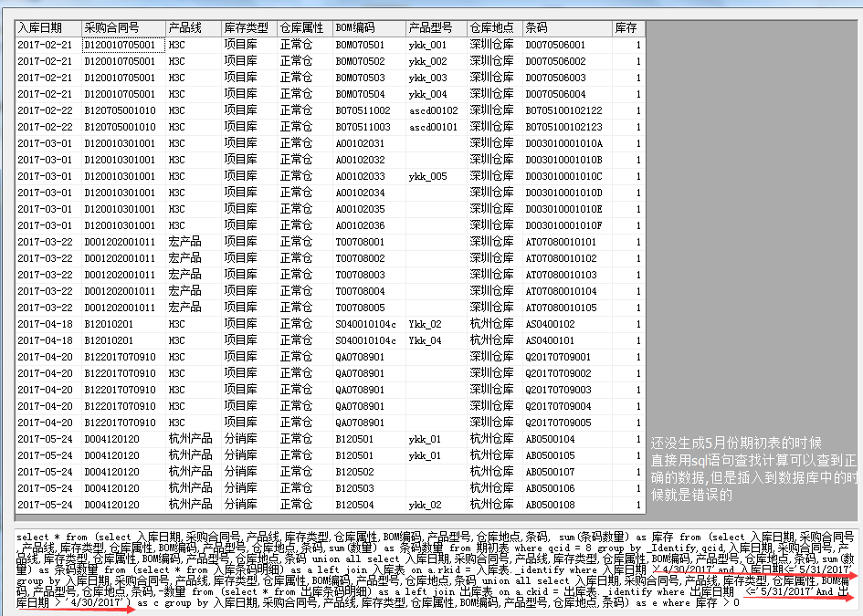The height and width of the screenshot is (616, 863).
Task: Select model cell ykk_001
Action: pos(437,45)
